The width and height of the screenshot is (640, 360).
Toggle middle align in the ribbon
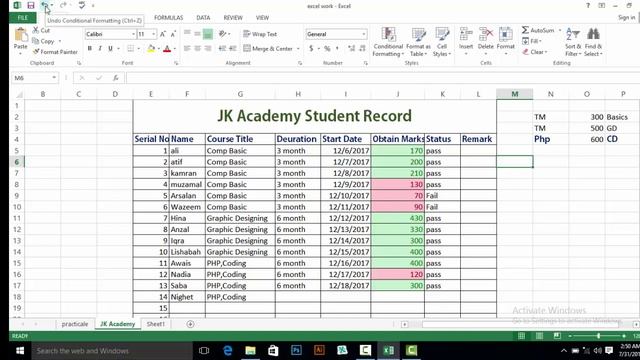[197, 34]
